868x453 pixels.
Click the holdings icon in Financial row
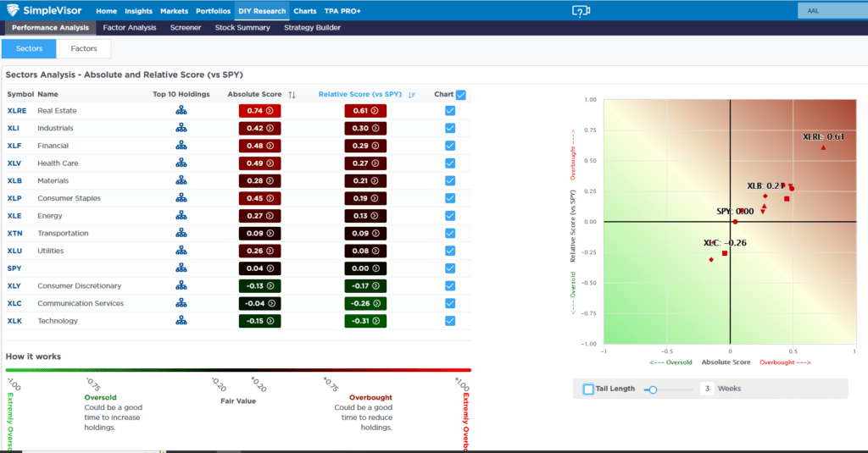[x=181, y=146]
